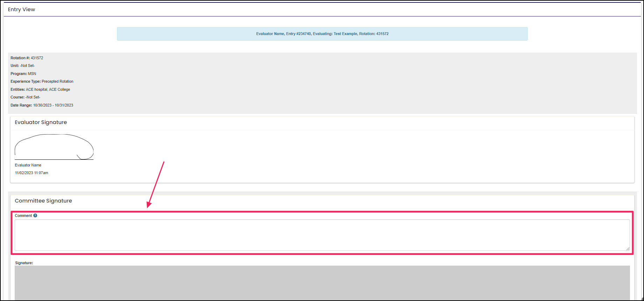Click the Course -Not Set- line
Screen dimensions: 644x301
25,97
